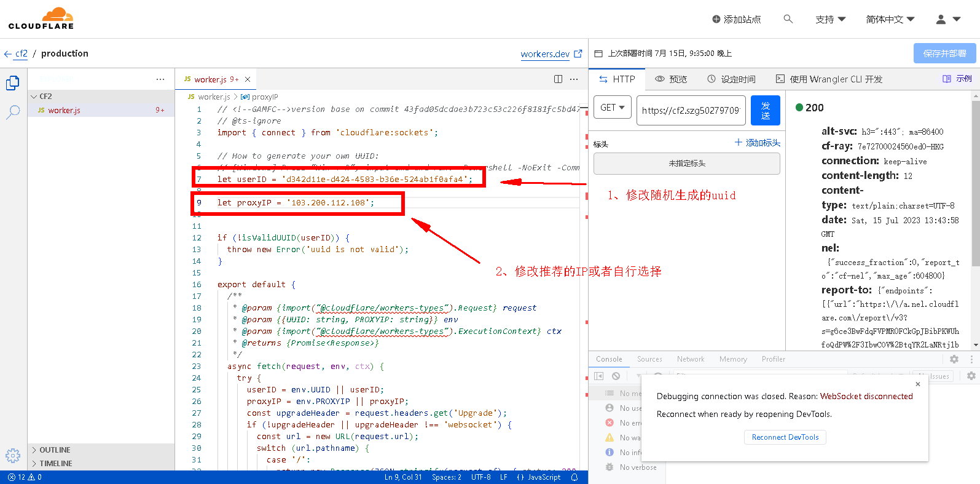Close the worker.js tab

248,79
